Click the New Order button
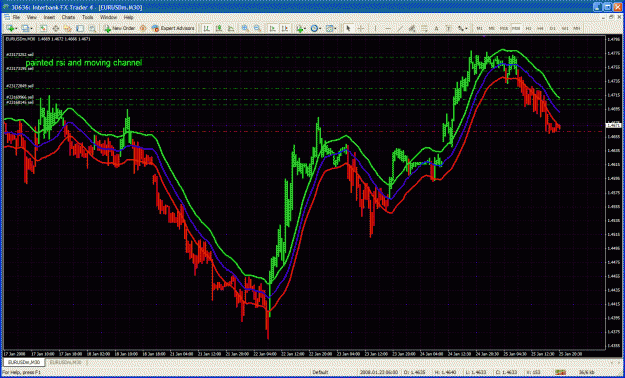The height and width of the screenshot is (378, 625). pos(119,28)
